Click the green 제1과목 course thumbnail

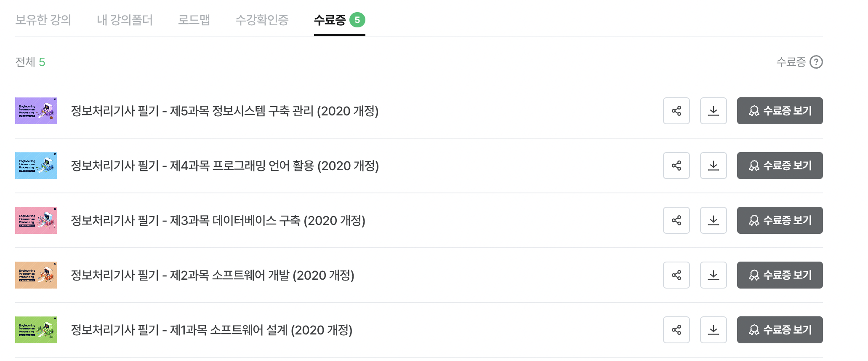click(36, 330)
